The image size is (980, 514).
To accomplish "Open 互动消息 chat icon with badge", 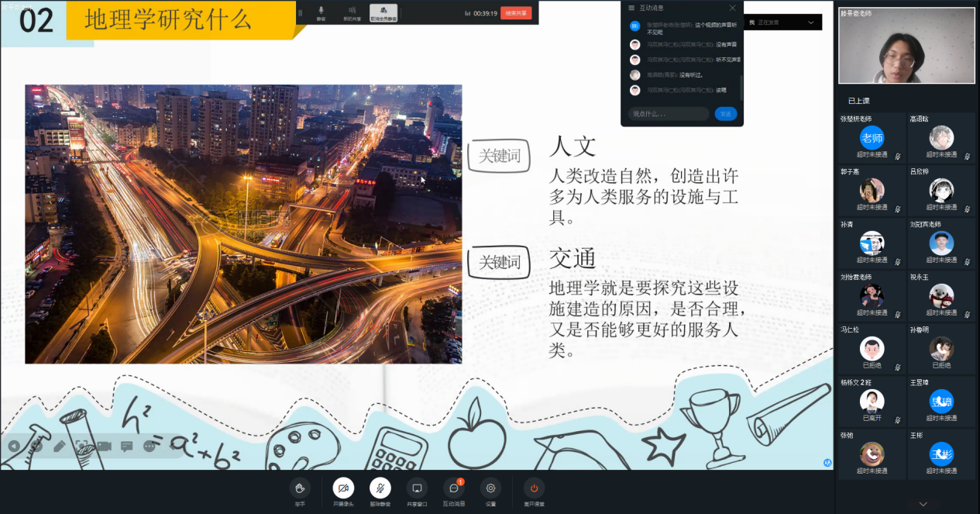I will (x=454, y=488).
